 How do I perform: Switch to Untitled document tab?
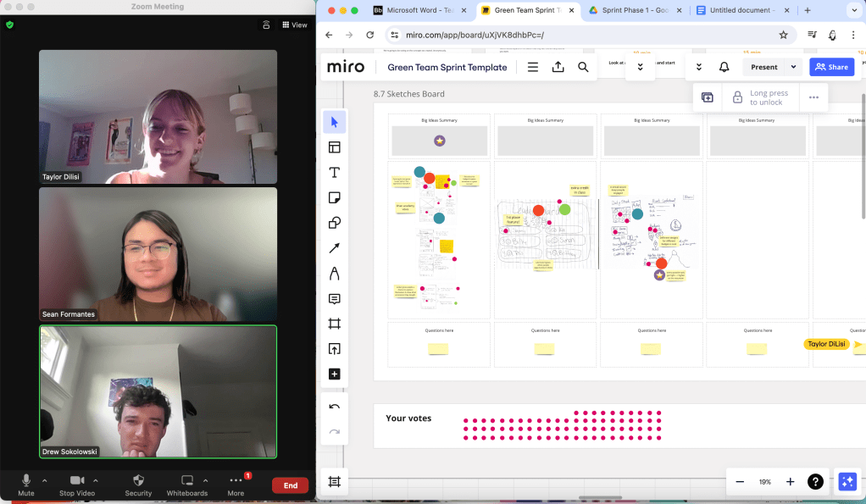coord(736,11)
